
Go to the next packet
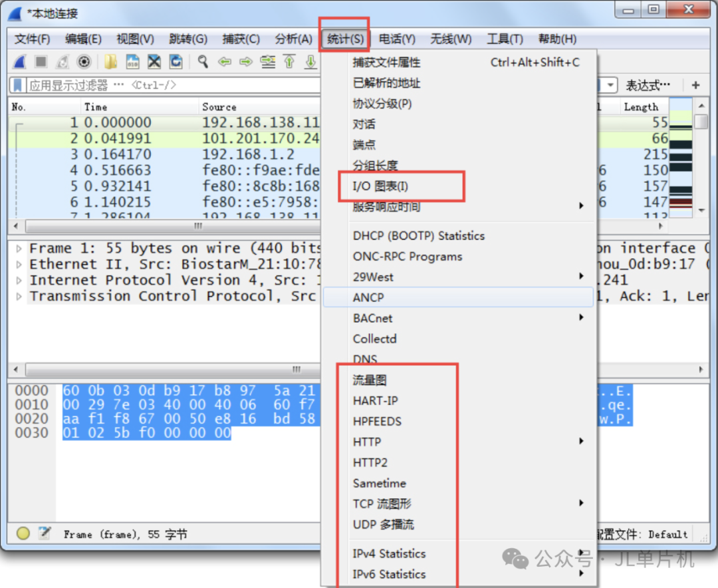click(245, 62)
